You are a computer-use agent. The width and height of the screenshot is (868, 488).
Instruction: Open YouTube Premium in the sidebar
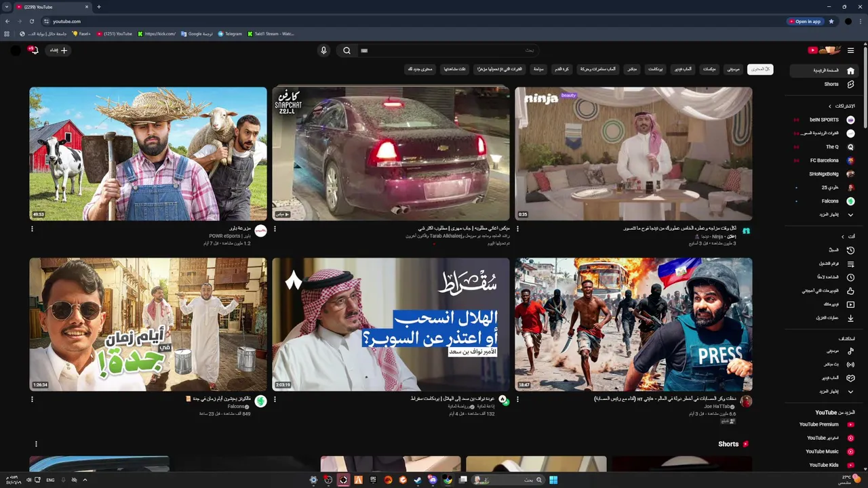tap(824, 424)
